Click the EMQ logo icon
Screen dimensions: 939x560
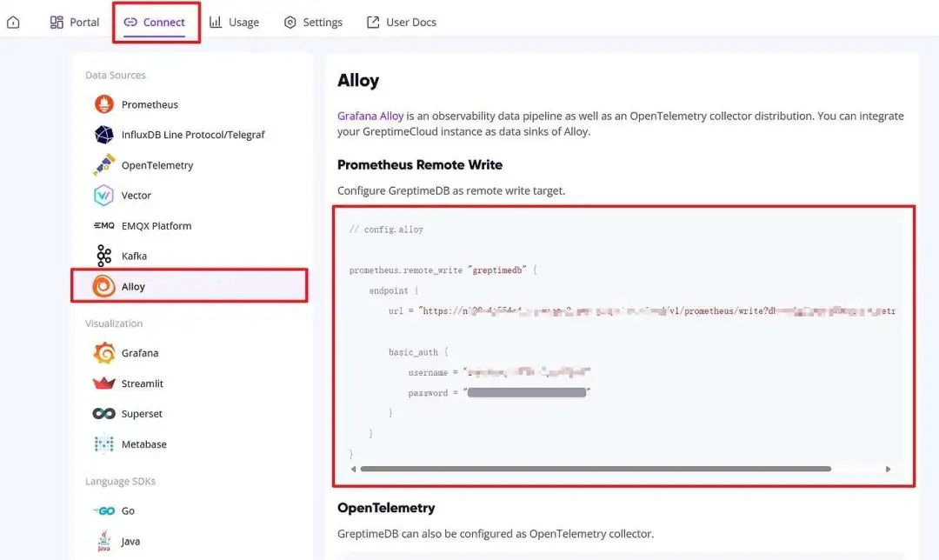(x=103, y=226)
